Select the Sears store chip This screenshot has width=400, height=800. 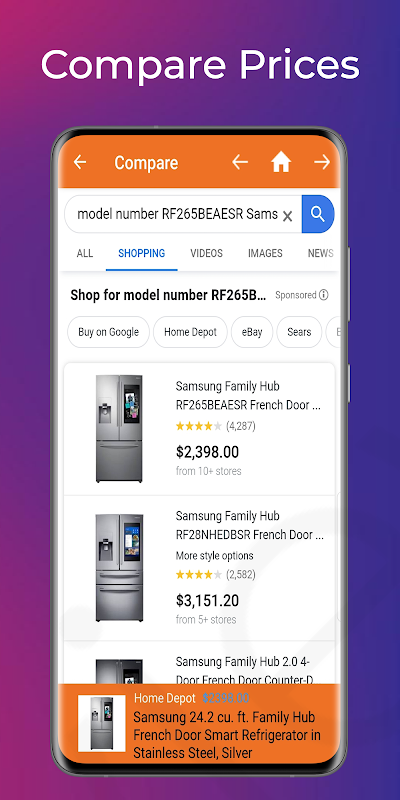[x=299, y=332]
